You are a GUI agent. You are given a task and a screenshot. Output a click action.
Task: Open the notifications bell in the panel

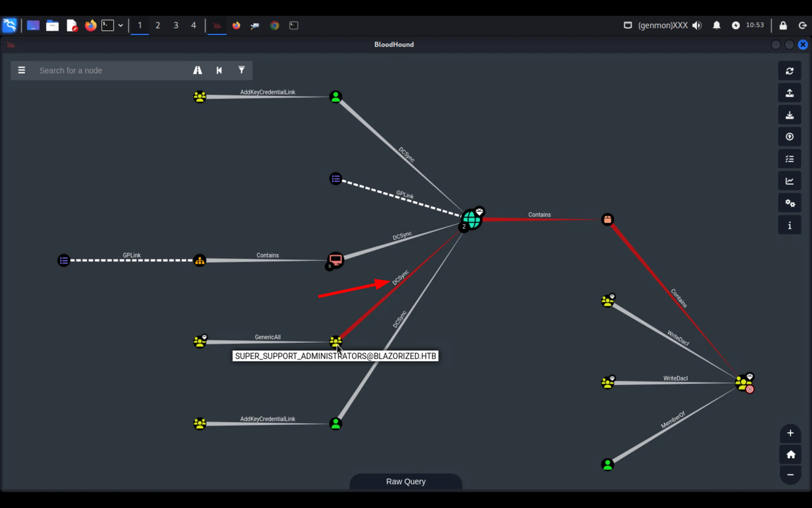(716, 25)
